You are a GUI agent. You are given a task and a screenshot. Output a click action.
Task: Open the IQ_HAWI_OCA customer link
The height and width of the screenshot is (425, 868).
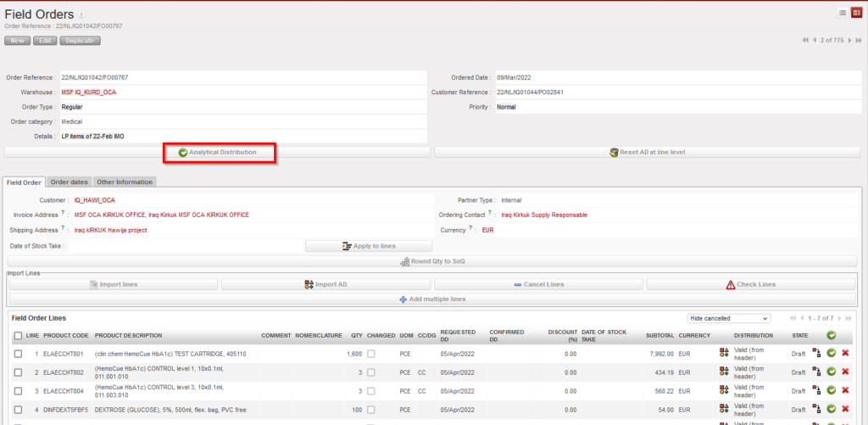click(x=94, y=200)
